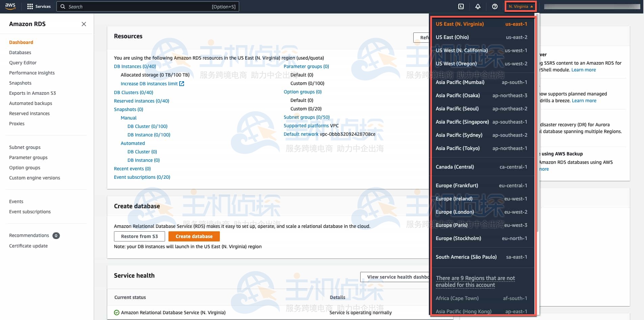Open the DB Instances (0/40) link
Image resolution: width=644 pixels, height=320 pixels.
(135, 66)
